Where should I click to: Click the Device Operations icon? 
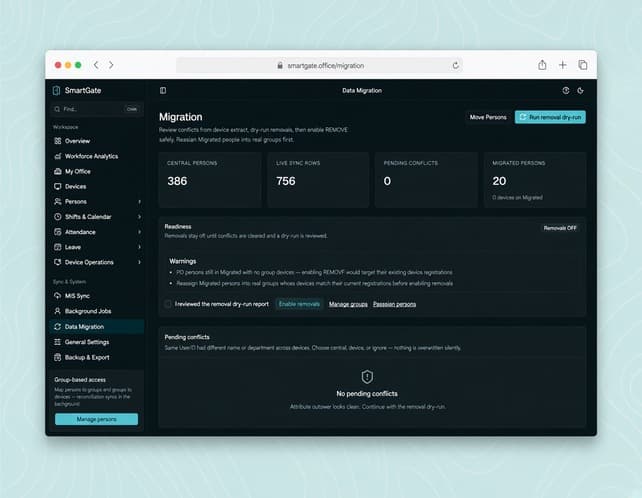(58, 262)
